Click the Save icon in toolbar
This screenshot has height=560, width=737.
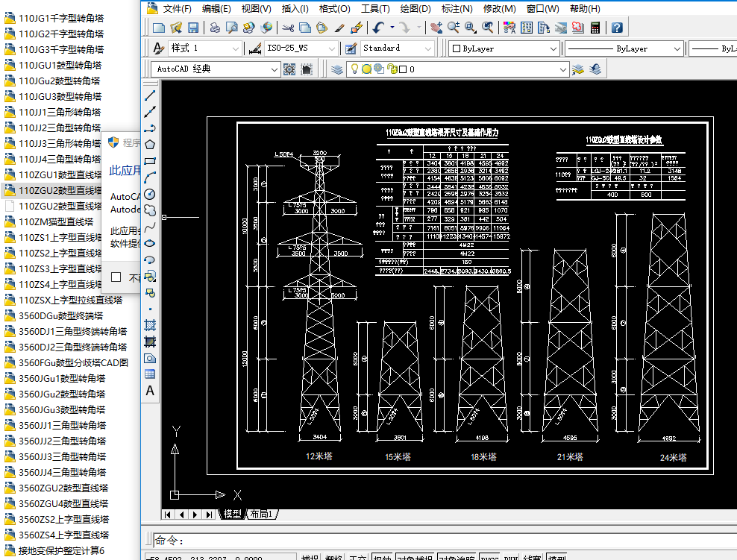(x=193, y=28)
